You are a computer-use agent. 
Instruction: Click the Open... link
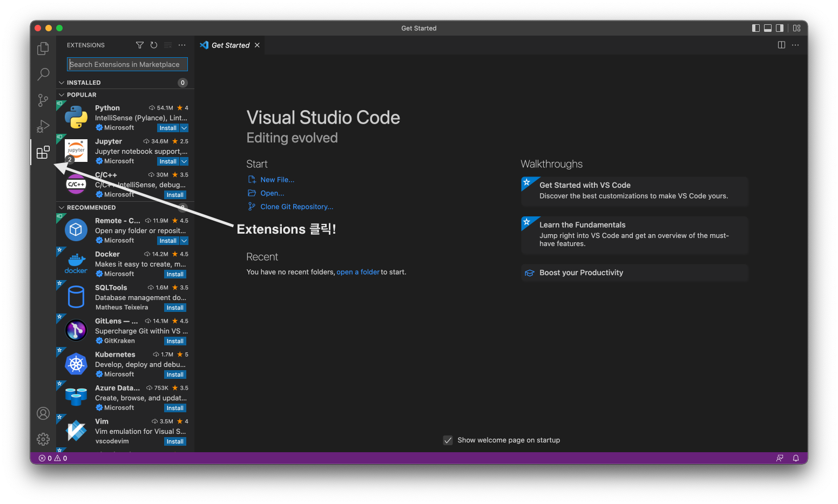click(x=272, y=193)
